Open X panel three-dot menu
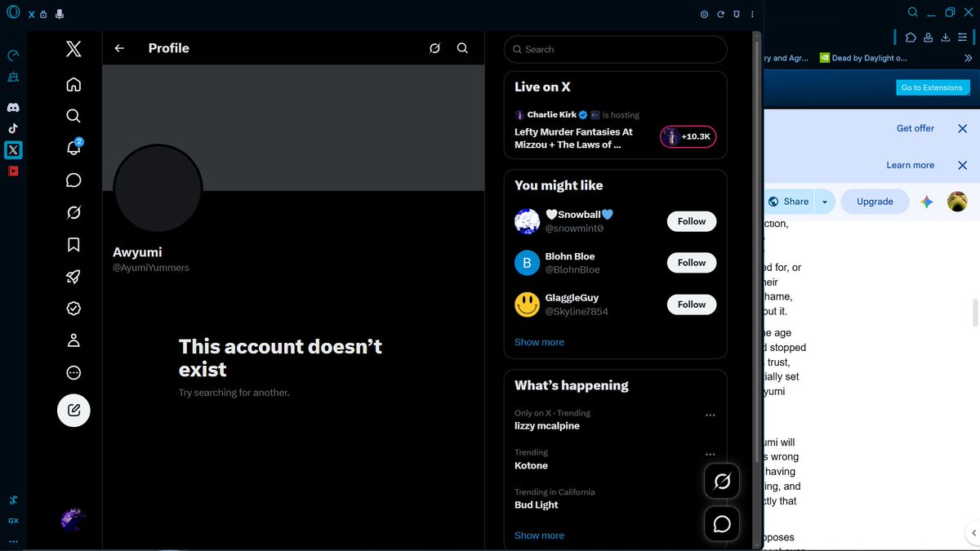Screen dimensions: 980x551 [x=752, y=14]
